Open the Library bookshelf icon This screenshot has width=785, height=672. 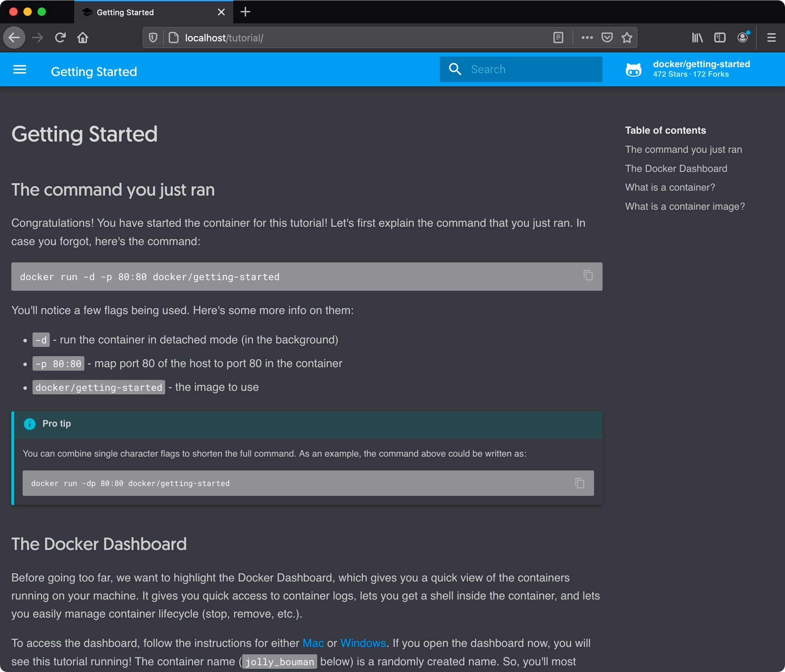tap(697, 37)
